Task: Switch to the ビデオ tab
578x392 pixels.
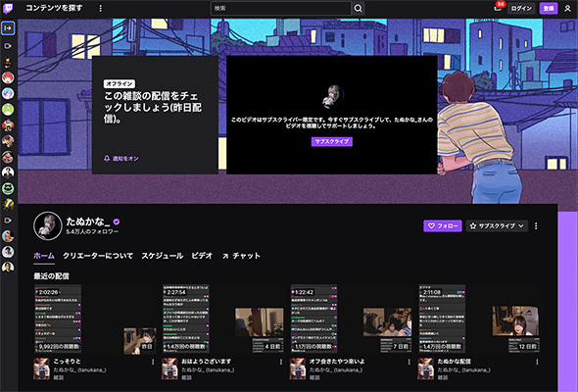Action: pyautogui.click(x=202, y=256)
